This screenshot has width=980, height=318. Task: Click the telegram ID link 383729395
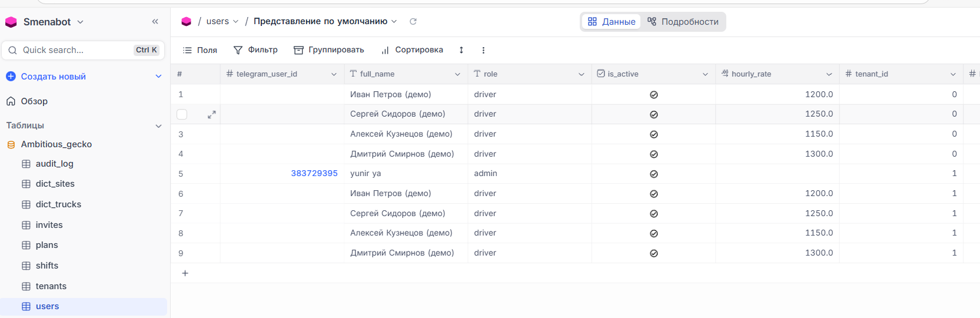[x=314, y=174]
